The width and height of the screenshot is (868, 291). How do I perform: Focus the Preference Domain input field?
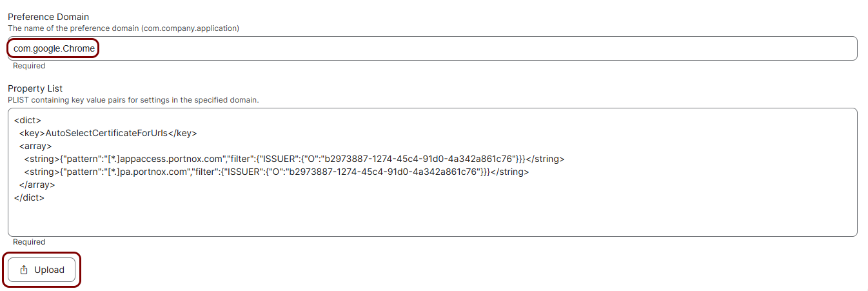[x=432, y=48]
